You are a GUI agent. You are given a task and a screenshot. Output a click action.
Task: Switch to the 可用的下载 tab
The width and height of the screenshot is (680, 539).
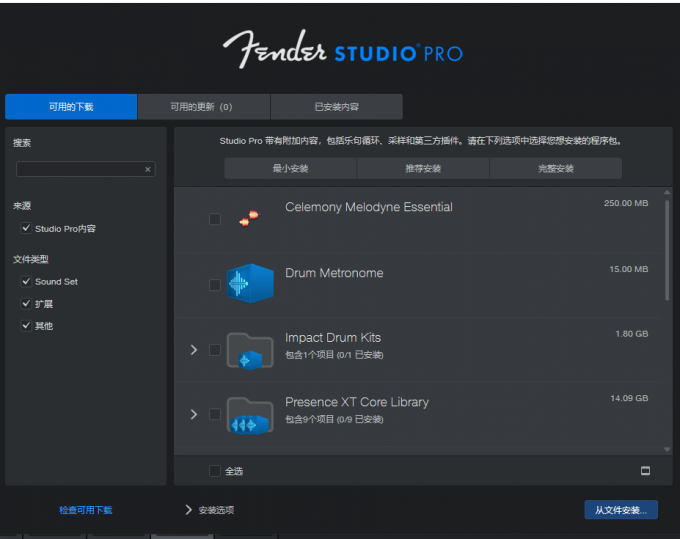pos(71,107)
